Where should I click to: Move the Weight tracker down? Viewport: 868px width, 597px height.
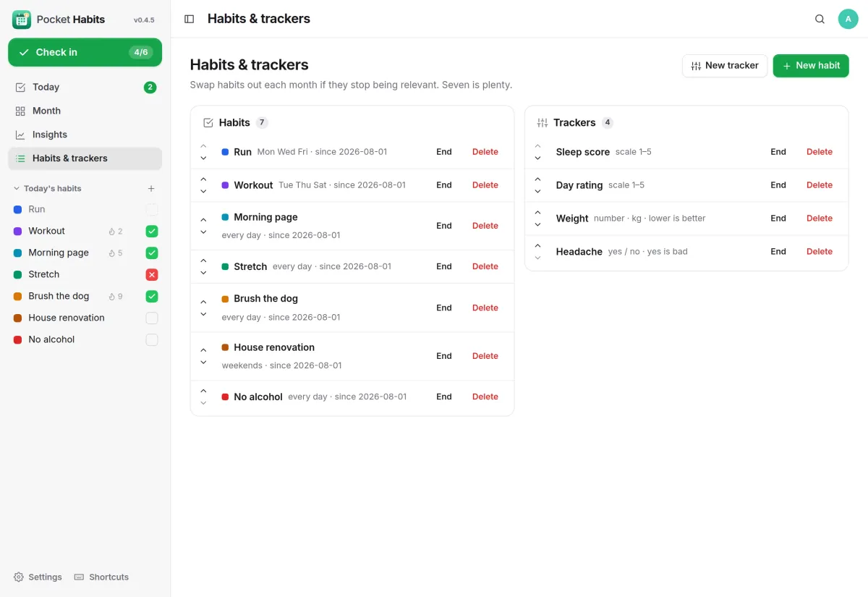(537, 224)
